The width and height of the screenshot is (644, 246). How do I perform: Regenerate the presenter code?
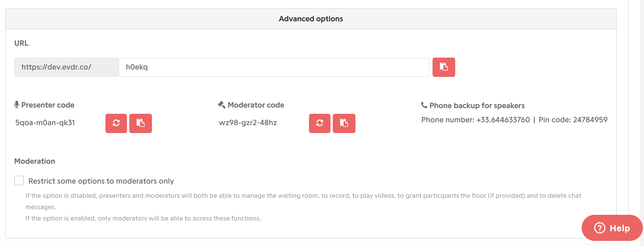coord(116,123)
